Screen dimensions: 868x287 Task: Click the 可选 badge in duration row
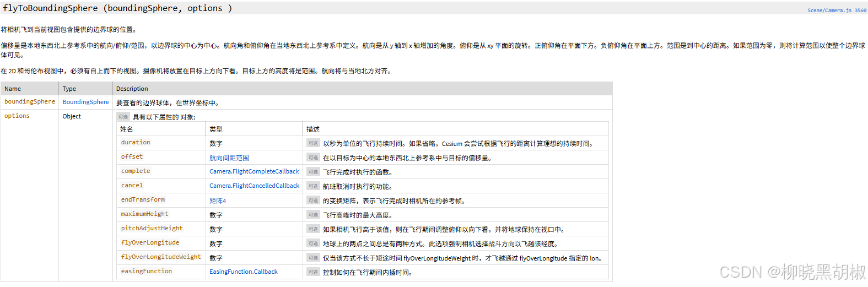[313, 143]
